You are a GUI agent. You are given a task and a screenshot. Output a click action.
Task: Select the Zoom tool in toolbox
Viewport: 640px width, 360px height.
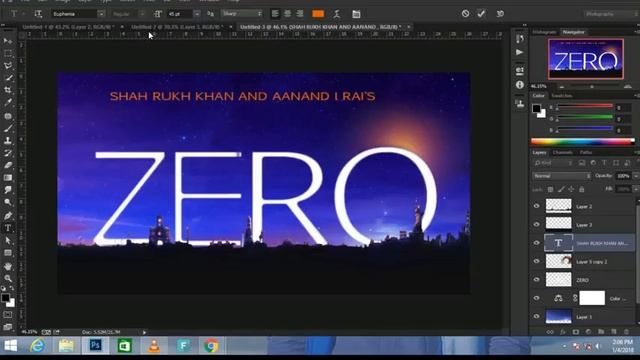coord(8,278)
